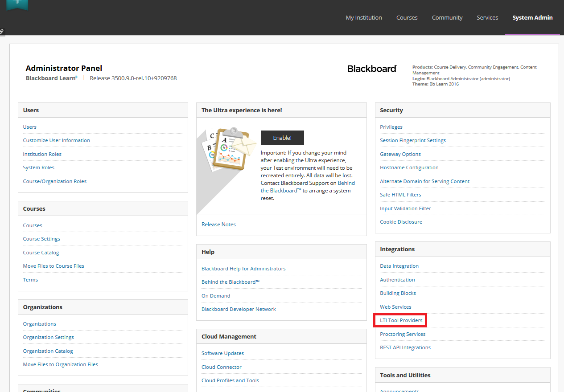Open the My Institution tab
Screen dimensions: 564x392
coord(364,18)
